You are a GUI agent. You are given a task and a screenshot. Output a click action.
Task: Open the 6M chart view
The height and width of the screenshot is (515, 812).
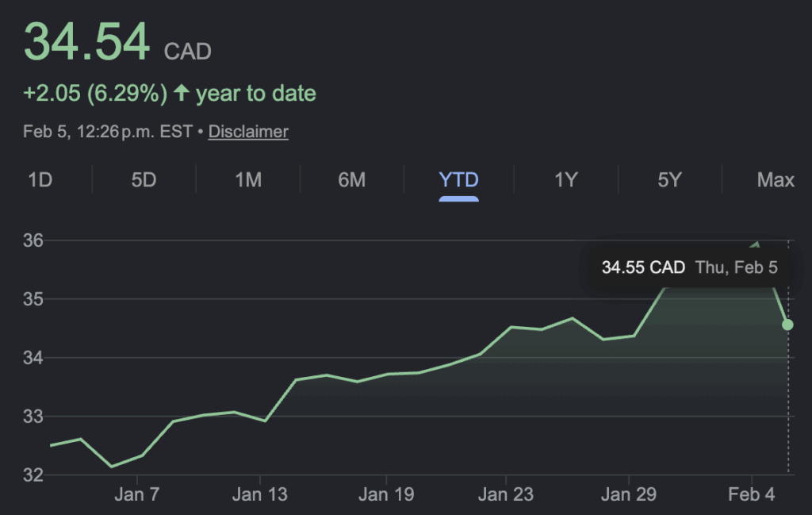(x=352, y=180)
